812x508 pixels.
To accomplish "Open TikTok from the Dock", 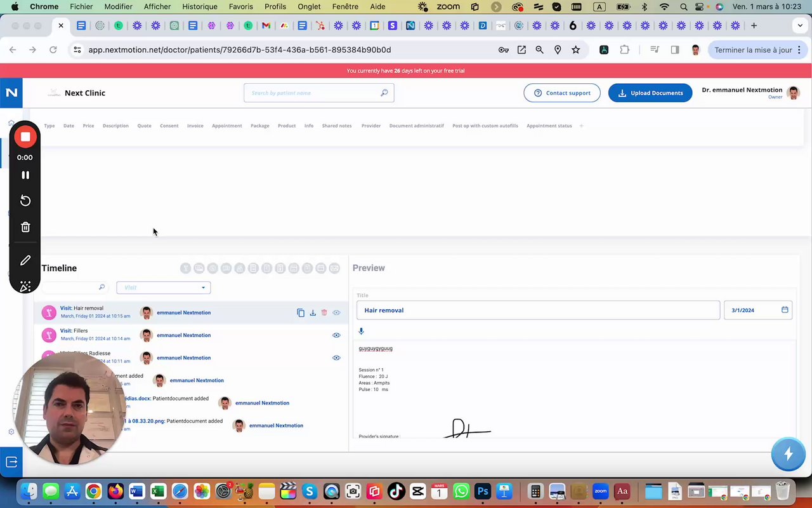I will [x=396, y=491].
